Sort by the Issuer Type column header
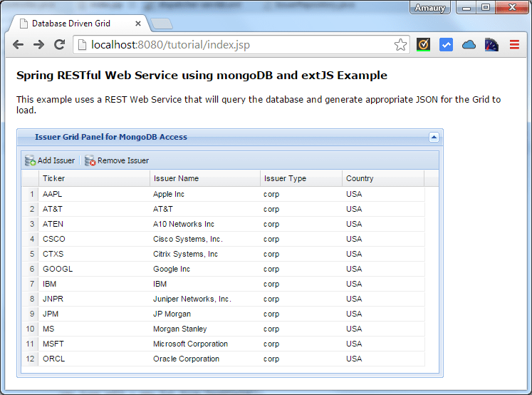Screen dimensions: 532x395 coord(301,178)
